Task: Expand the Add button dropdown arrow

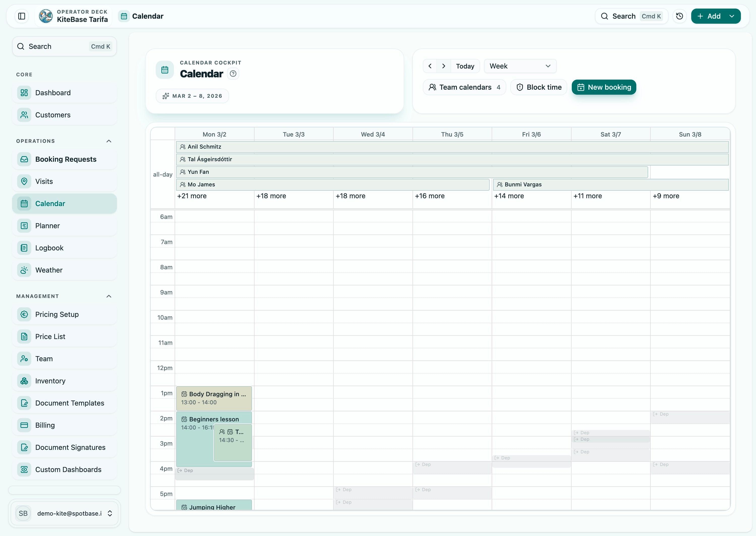Action: point(732,16)
